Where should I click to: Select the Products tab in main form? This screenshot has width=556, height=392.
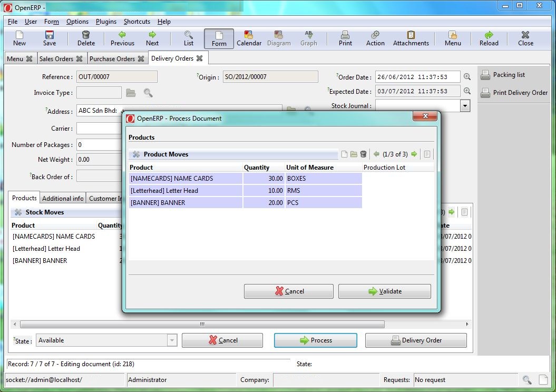pos(24,198)
